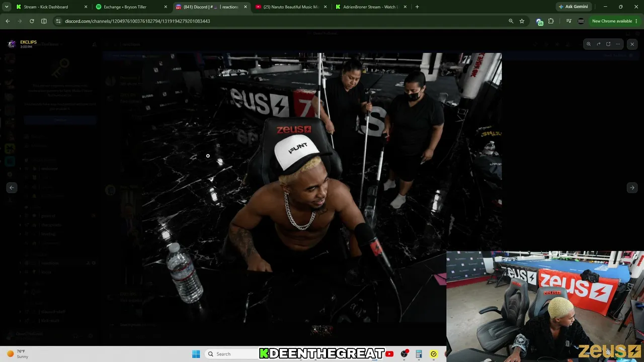Viewport: 644px width, 362px height.
Task: Open the Chrome three-dot menu
Action: click(636, 21)
